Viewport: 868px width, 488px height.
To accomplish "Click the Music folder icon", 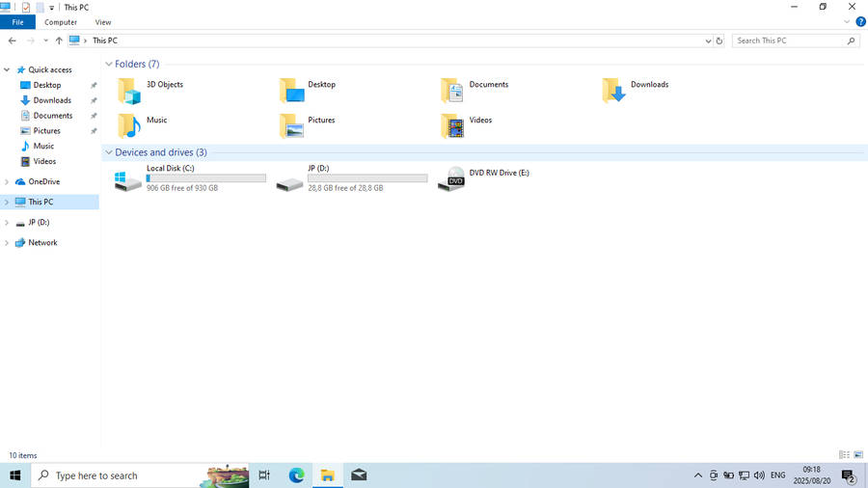I will coord(129,126).
